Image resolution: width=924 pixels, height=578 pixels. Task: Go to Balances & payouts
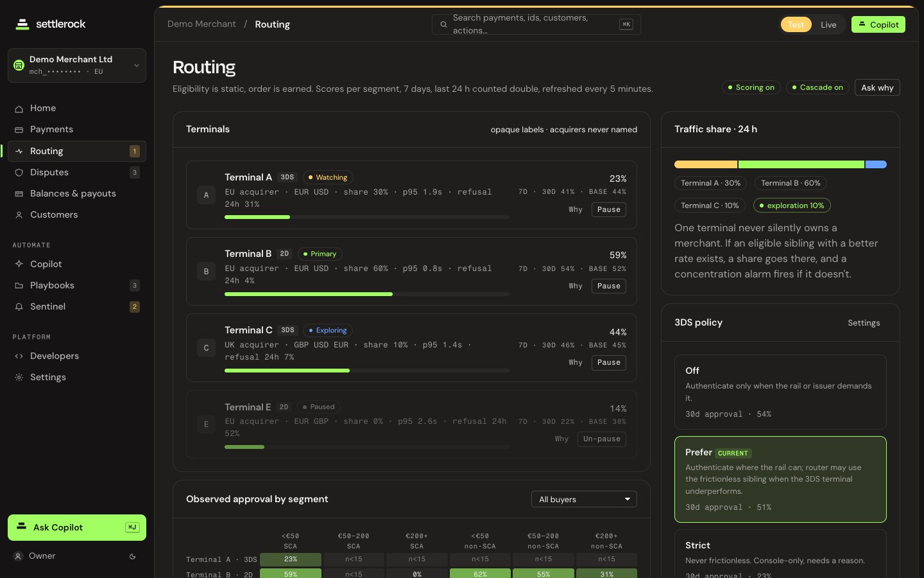click(77, 193)
